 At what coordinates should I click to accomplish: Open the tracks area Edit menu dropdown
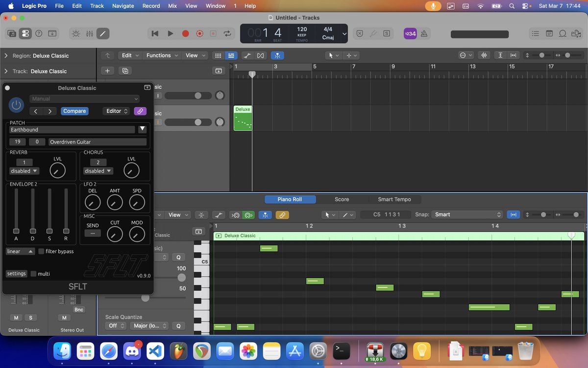(130, 55)
